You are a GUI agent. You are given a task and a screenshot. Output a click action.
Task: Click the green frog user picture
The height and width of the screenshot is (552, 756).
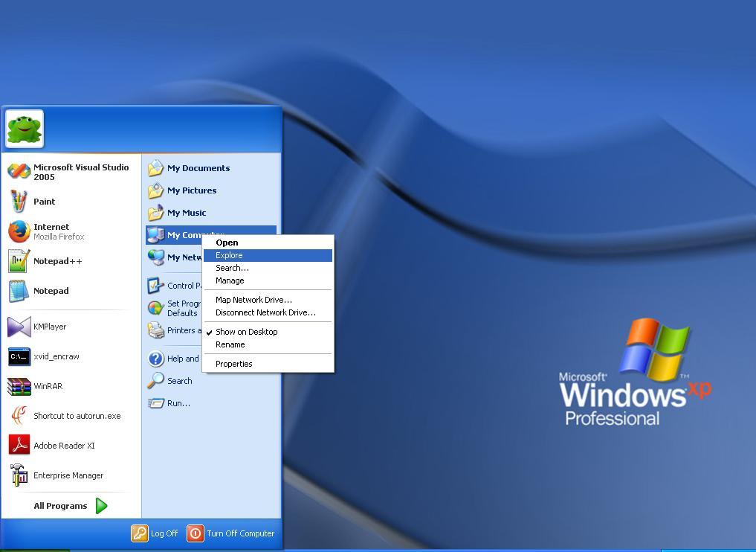(x=25, y=129)
